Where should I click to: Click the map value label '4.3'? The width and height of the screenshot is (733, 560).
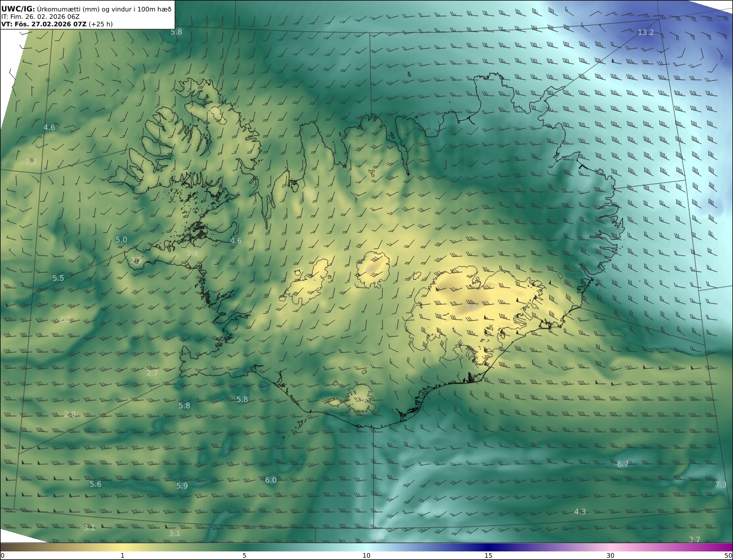tap(580, 511)
